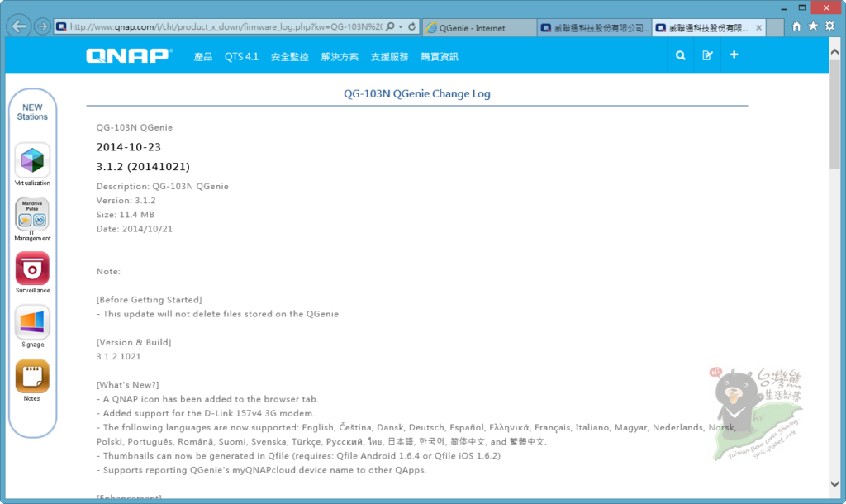Image resolution: width=846 pixels, height=504 pixels.
Task: Open the browser Tools gear icon
Action: click(x=829, y=26)
